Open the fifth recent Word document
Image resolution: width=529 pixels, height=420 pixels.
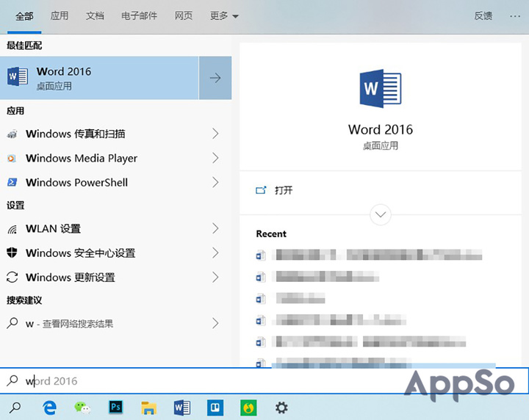tap(361, 341)
